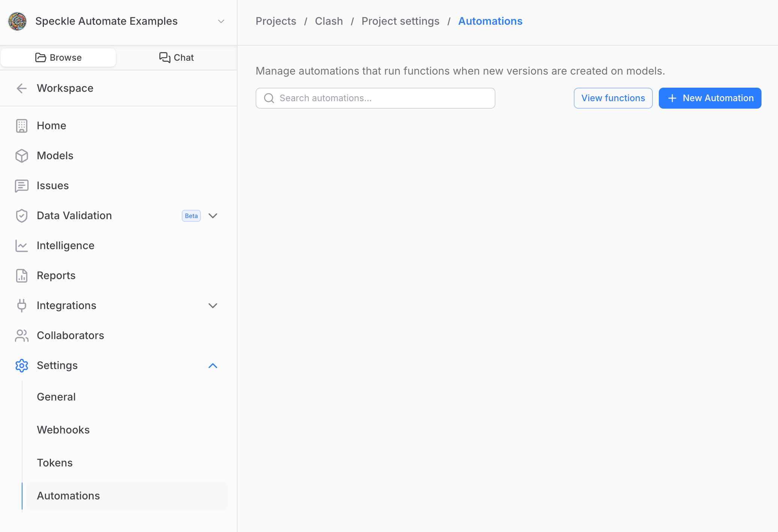Click the Settings gear icon
This screenshot has width=778, height=532.
click(x=22, y=366)
